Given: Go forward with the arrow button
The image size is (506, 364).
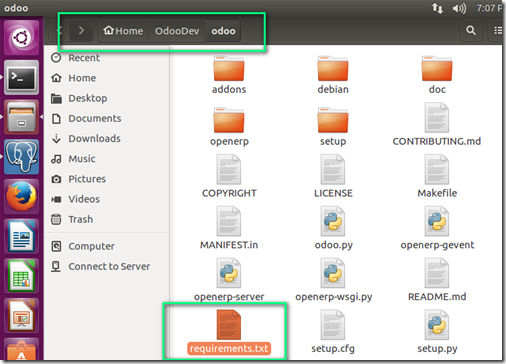Looking at the screenshot, I should 81,31.
